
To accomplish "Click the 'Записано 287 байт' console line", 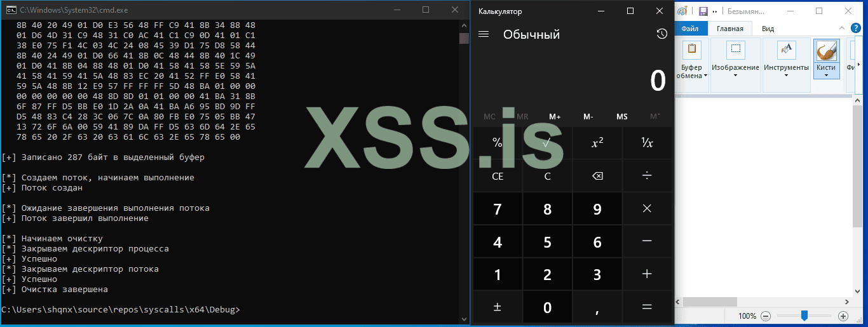I will tap(103, 157).
